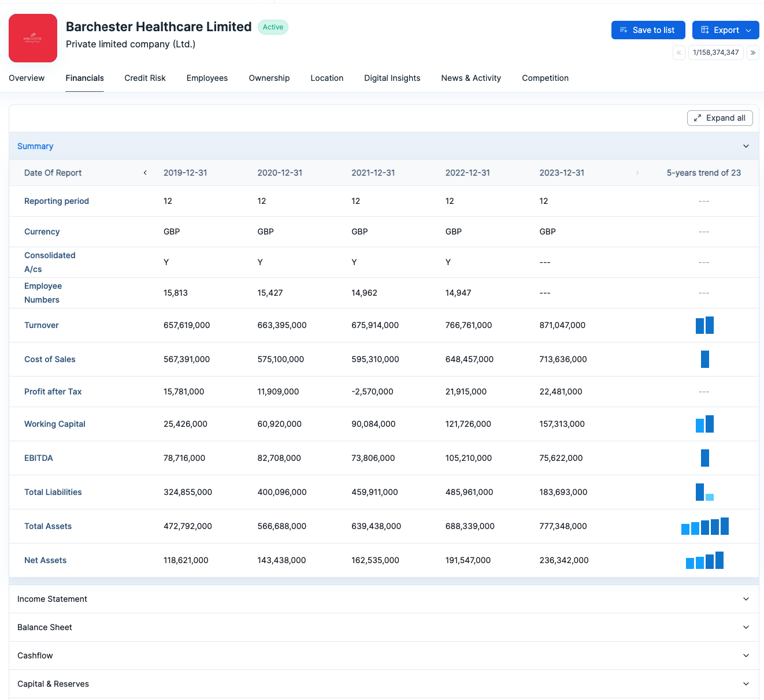Expand the Balance Sheet section
Image resolution: width=764 pixels, height=700 pixels.
(x=746, y=627)
